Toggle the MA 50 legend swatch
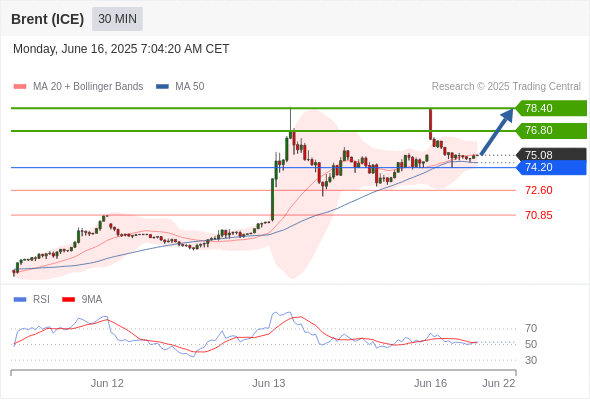The height and width of the screenshot is (400, 590). click(162, 87)
